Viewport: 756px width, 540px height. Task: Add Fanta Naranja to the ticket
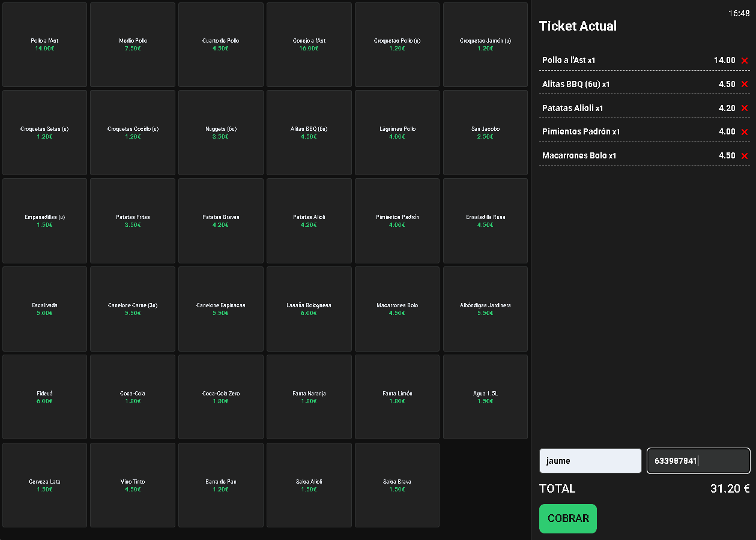[309, 397]
